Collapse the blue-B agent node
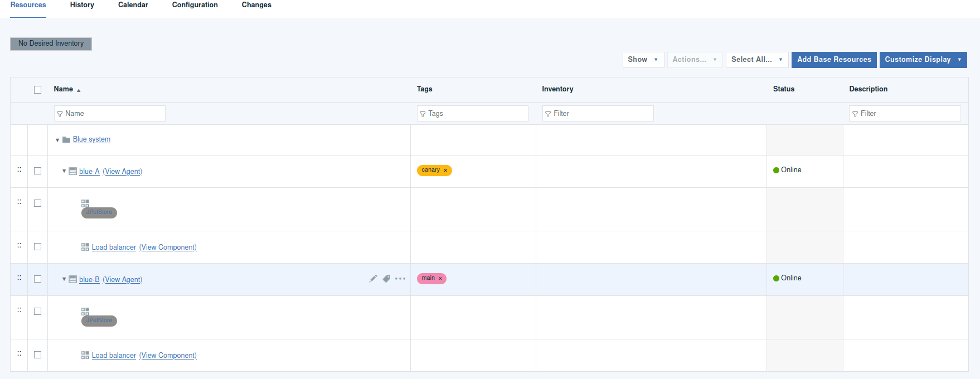Screen dimensions: 980x379 click(x=64, y=279)
